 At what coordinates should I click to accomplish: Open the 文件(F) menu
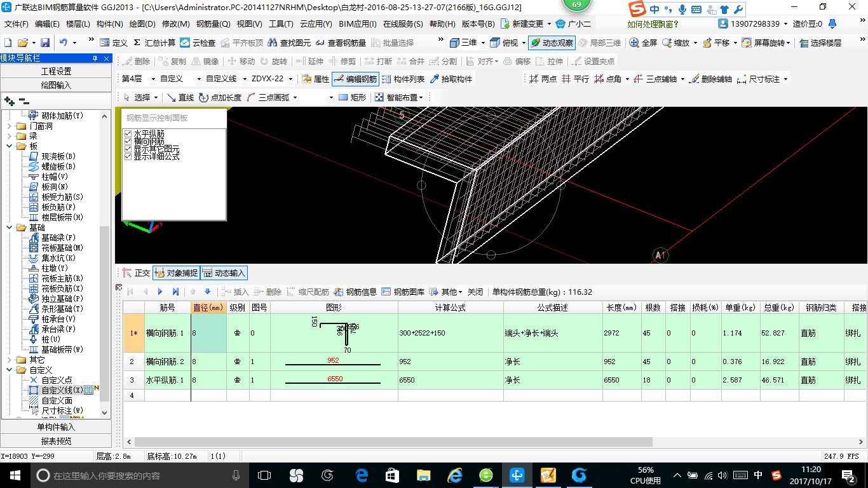[x=17, y=24]
